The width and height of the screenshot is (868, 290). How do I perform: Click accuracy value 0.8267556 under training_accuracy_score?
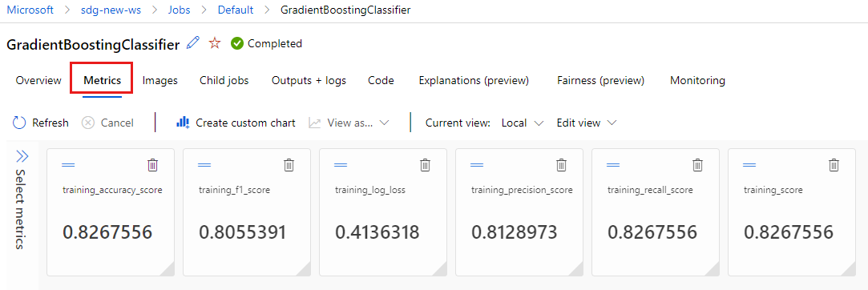click(107, 232)
